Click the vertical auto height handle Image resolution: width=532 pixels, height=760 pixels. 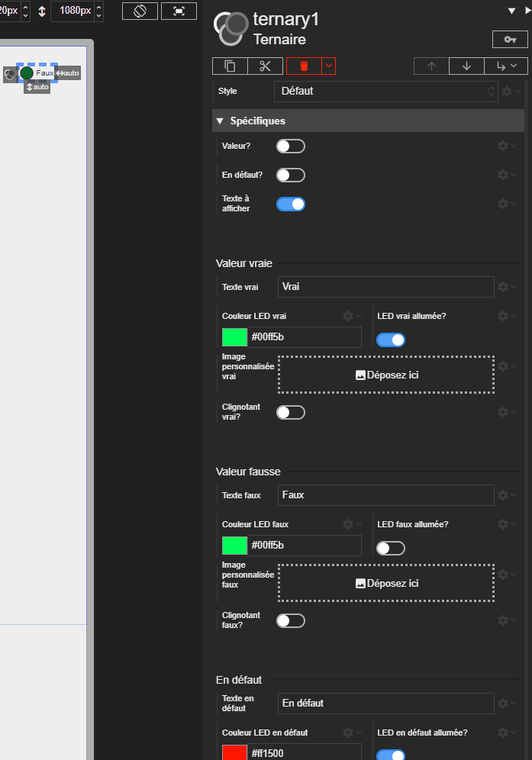tap(37, 87)
